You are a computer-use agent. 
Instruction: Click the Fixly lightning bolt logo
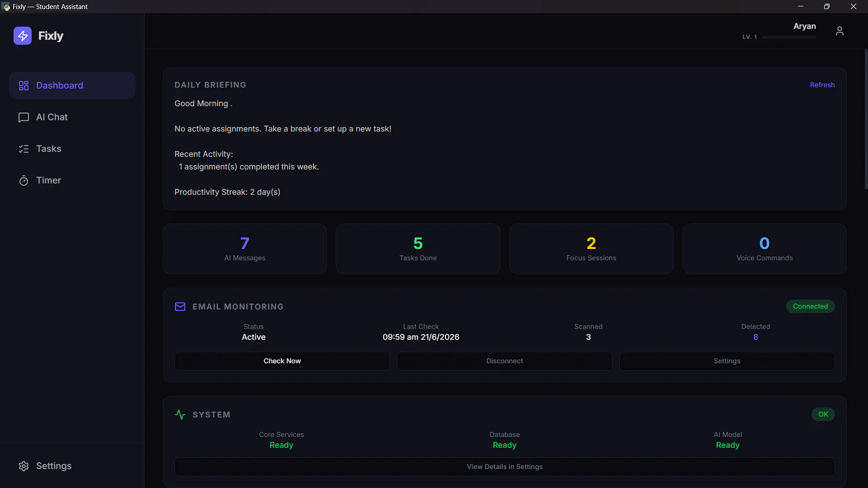23,36
